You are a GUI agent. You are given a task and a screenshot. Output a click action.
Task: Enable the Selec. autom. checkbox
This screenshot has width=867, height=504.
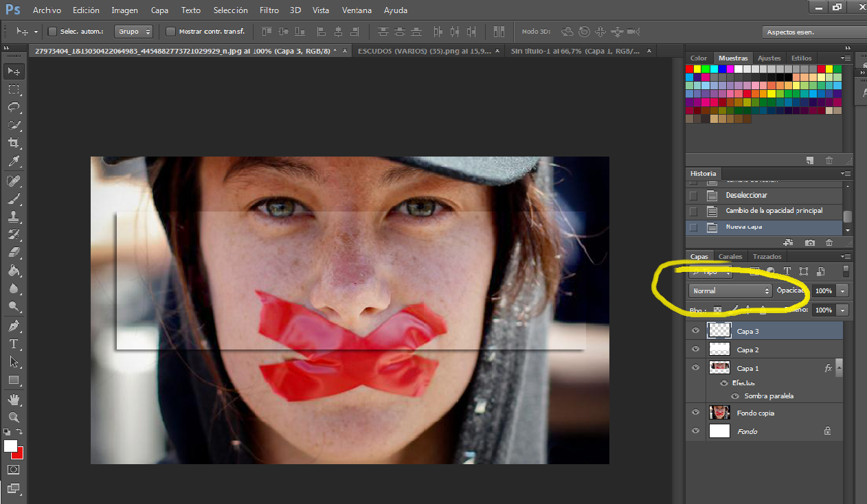[52, 32]
